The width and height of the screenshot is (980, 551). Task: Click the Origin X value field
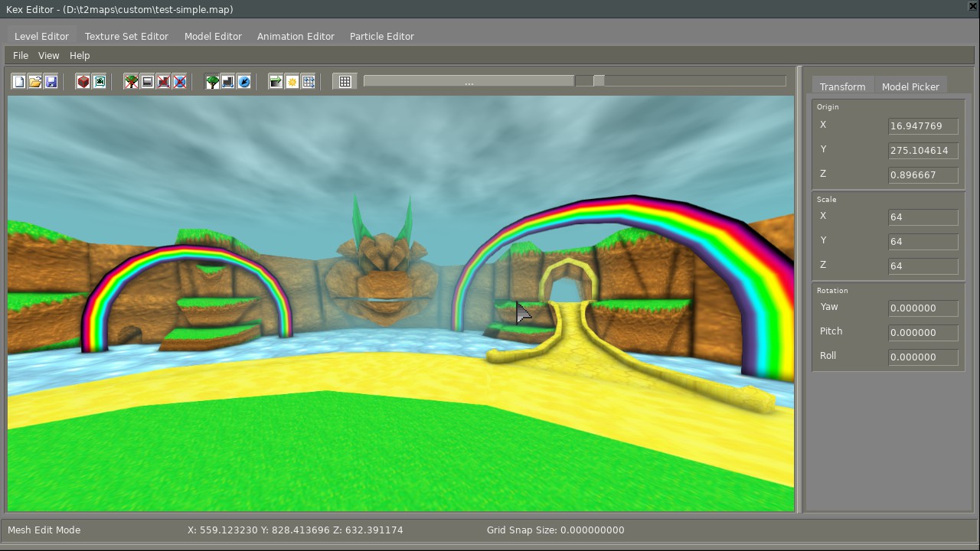click(x=923, y=126)
